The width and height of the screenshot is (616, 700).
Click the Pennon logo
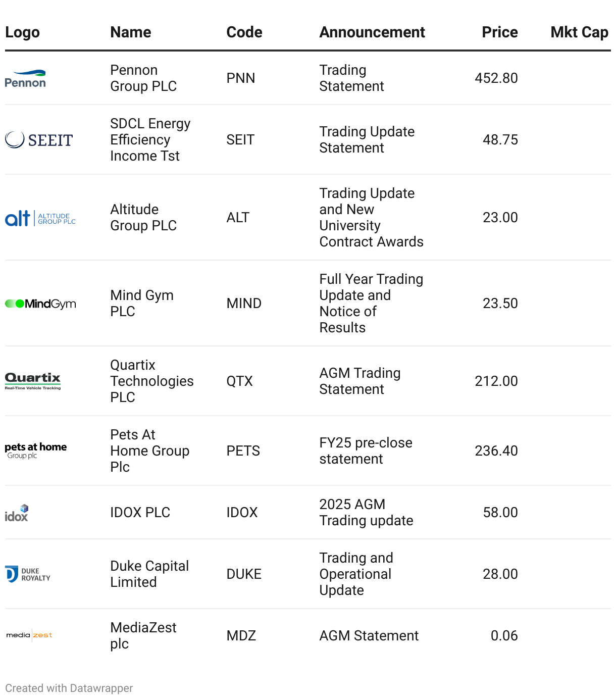(x=25, y=78)
